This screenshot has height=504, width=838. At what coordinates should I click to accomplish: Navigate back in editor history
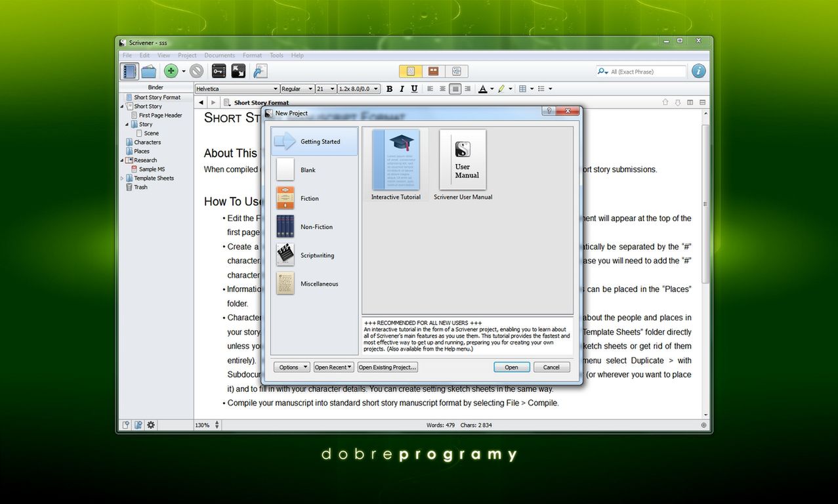pos(201,102)
